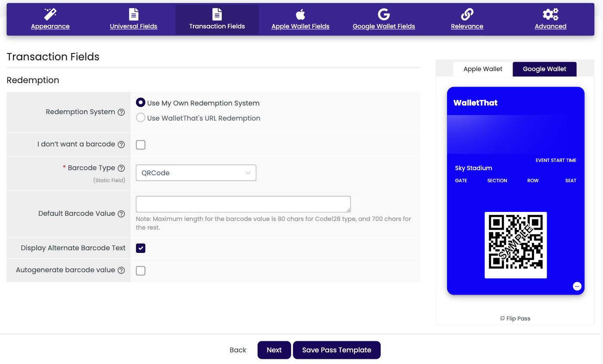Click the ROW label on pass preview
Image resolution: width=603 pixels, height=364 pixels.
(x=533, y=180)
